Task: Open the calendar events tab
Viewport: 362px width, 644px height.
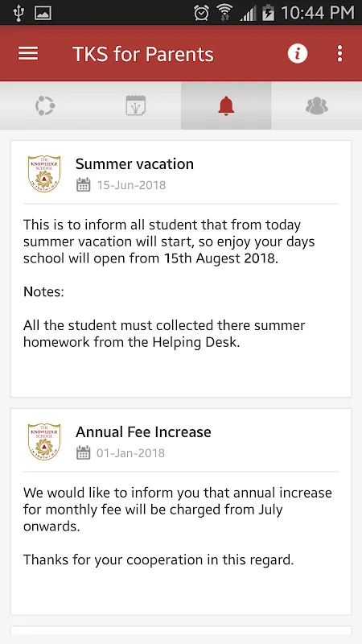Action: (136, 105)
